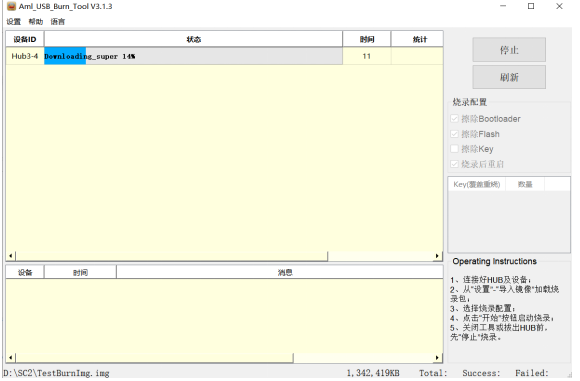Click the Total: status bar entry
Image resolution: width=580 pixels, height=381 pixels.
click(433, 373)
